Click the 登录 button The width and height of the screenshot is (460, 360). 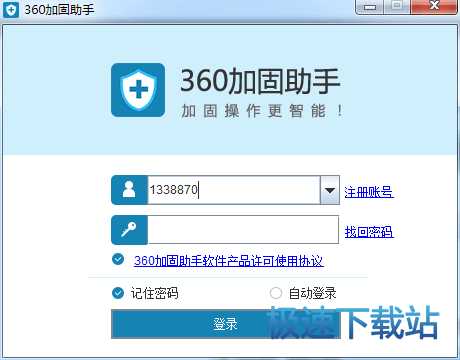click(226, 324)
